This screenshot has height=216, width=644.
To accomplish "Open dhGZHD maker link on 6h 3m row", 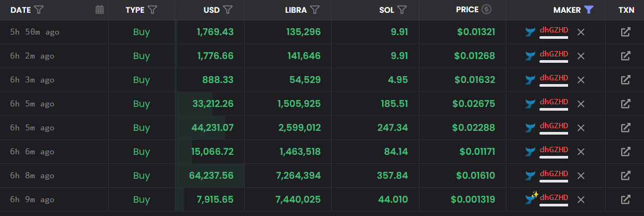I will (x=554, y=78).
